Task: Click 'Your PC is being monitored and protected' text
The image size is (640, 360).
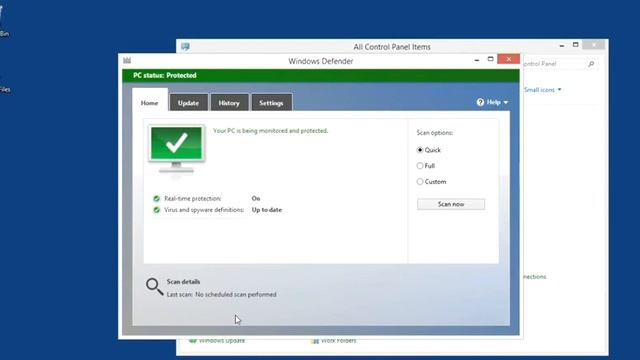Action: pyautogui.click(x=271, y=131)
